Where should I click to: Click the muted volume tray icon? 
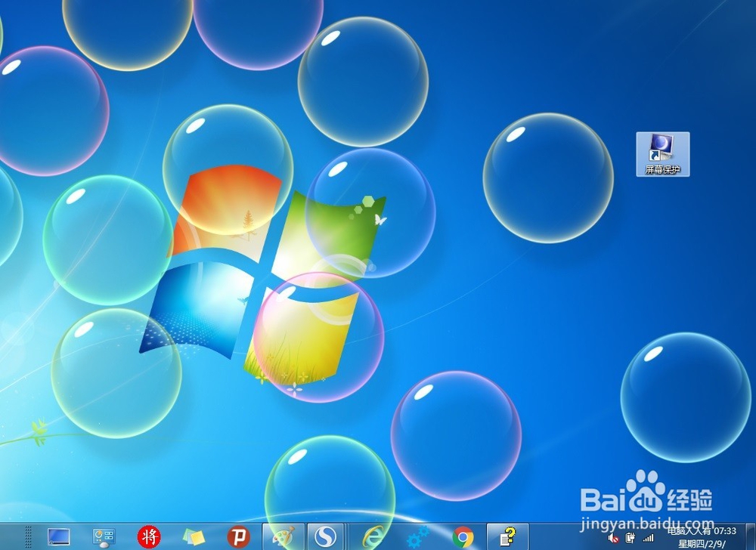pos(613,539)
